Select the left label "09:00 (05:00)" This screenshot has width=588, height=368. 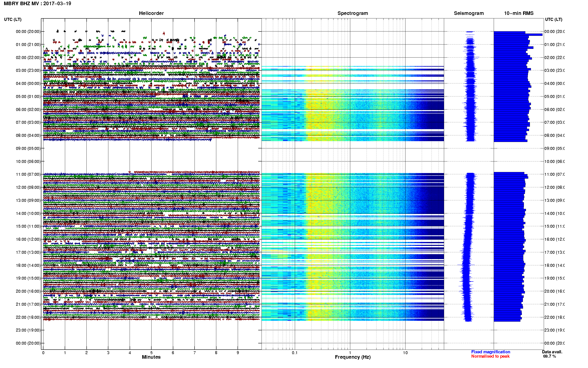tap(28, 148)
